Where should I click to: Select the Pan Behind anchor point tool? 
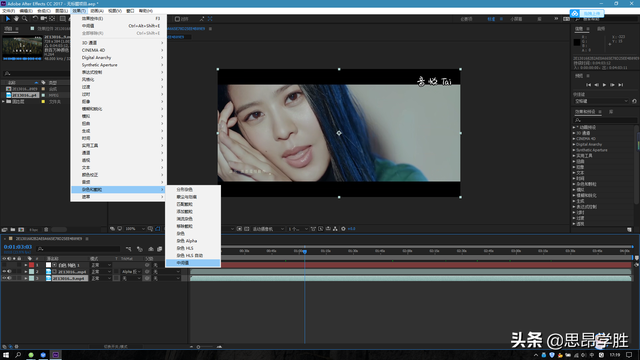point(52,19)
